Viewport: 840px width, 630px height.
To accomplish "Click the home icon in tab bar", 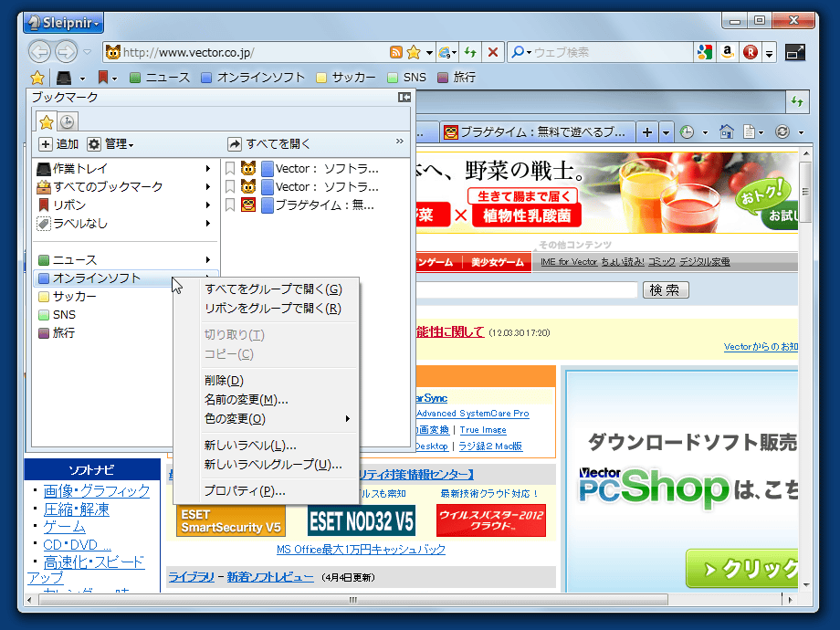I will [x=727, y=131].
